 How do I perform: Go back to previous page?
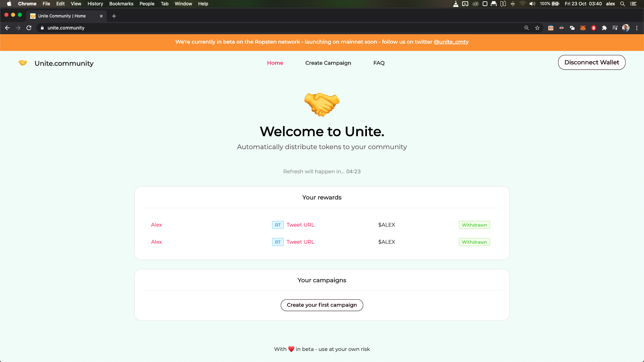coord(7,28)
